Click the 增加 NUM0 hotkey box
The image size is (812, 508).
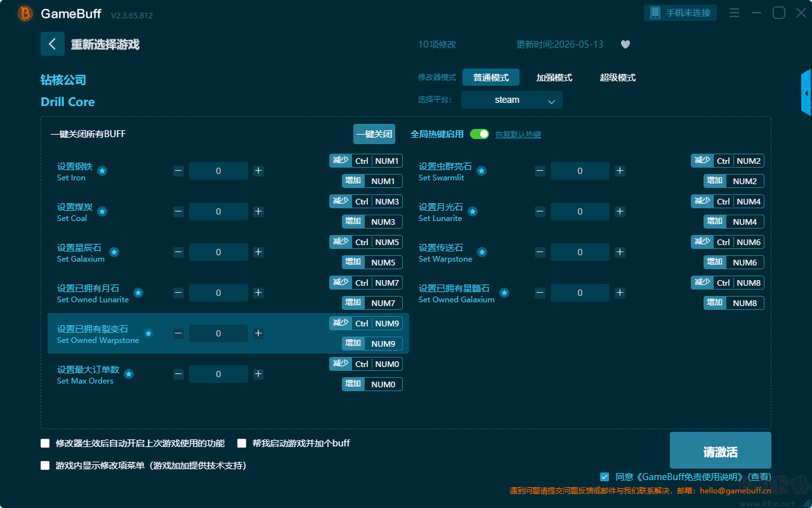372,384
